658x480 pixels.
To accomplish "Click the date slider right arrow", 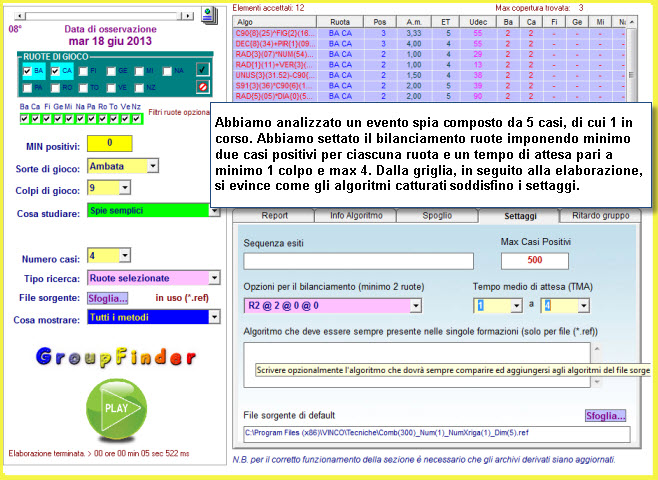I will (188, 16).
